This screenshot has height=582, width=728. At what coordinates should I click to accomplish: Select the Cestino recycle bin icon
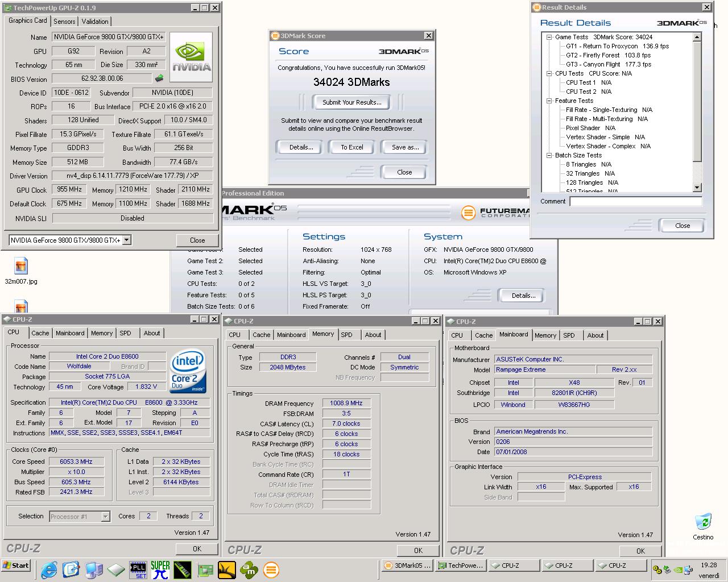tap(703, 526)
